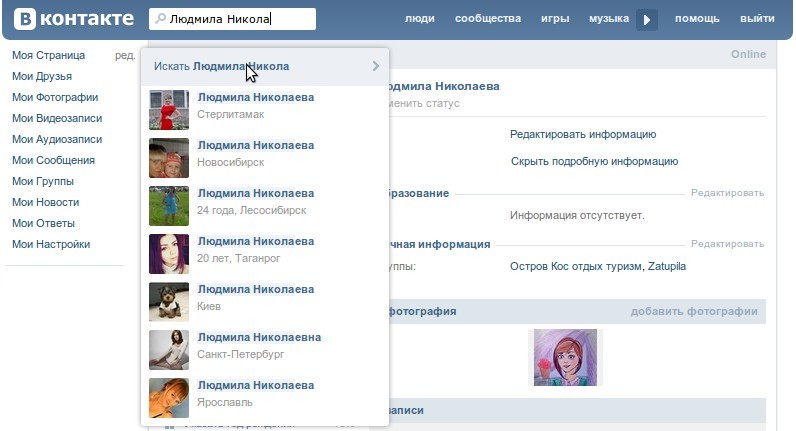The width and height of the screenshot is (796, 431).
Task: Go to сообщества in top navigation
Action: pyautogui.click(x=487, y=19)
